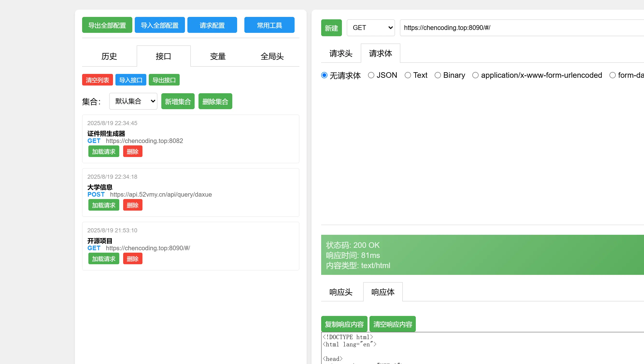Delete a collection using 删除集合
The width and height of the screenshot is (644, 364).
215,101
